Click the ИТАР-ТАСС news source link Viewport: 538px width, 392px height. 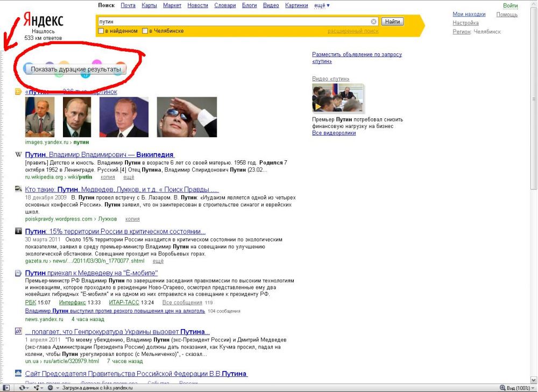pyautogui.click(x=124, y=303)
